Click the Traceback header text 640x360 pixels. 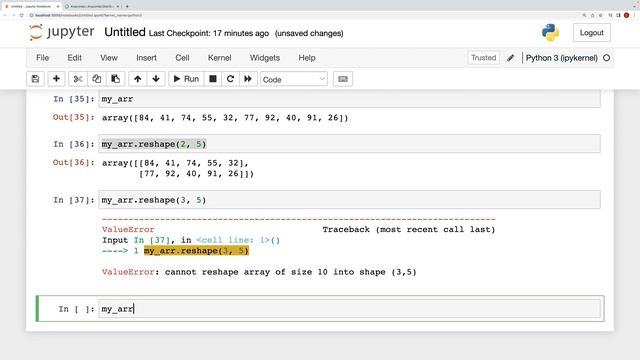pyautogui.click(x=409, y=229)
